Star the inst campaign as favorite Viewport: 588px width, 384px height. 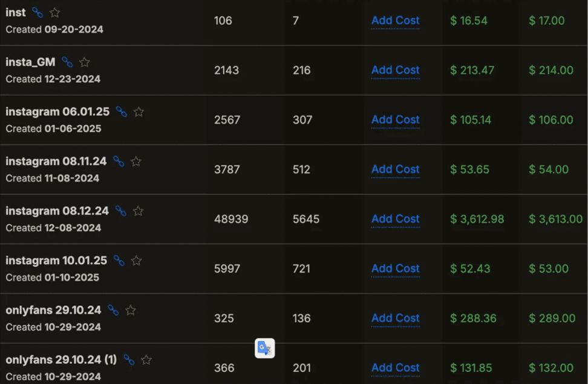click(x=55, y=12)
